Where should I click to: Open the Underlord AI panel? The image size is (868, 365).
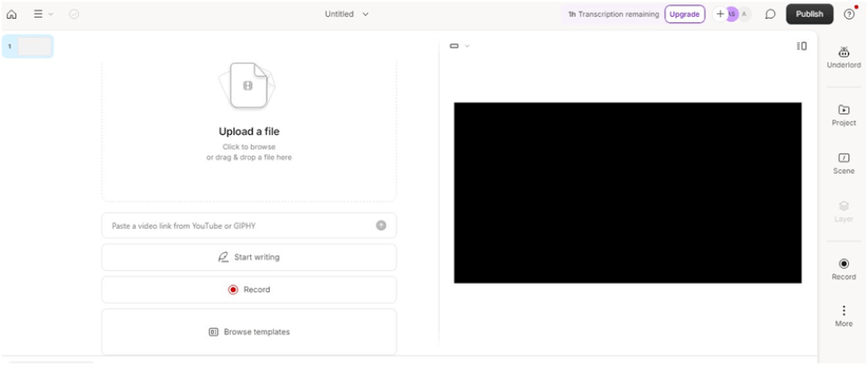coord(843,58)
